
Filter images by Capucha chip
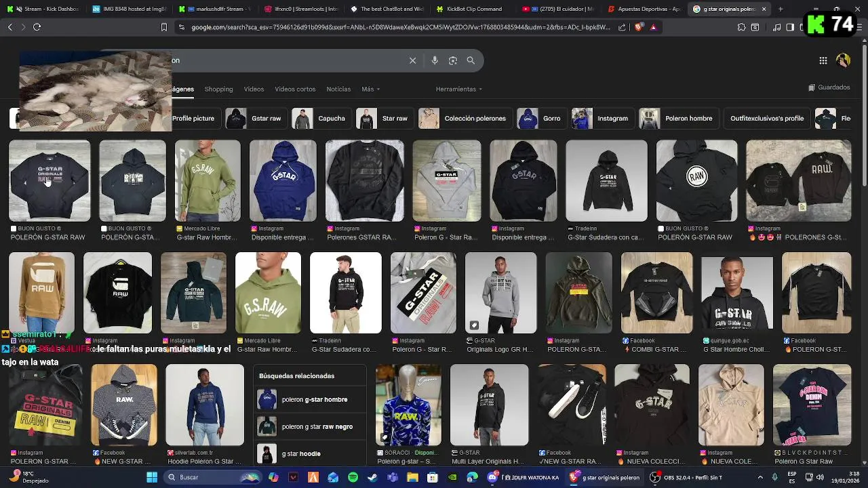pyautogui.click(x=320, y=118)
